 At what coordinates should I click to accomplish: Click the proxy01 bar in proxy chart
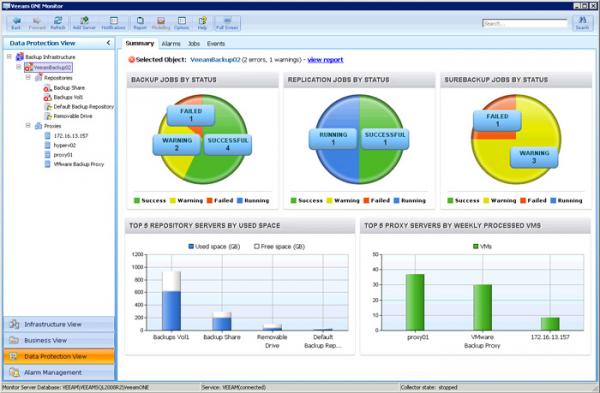(x=415, y=302)
